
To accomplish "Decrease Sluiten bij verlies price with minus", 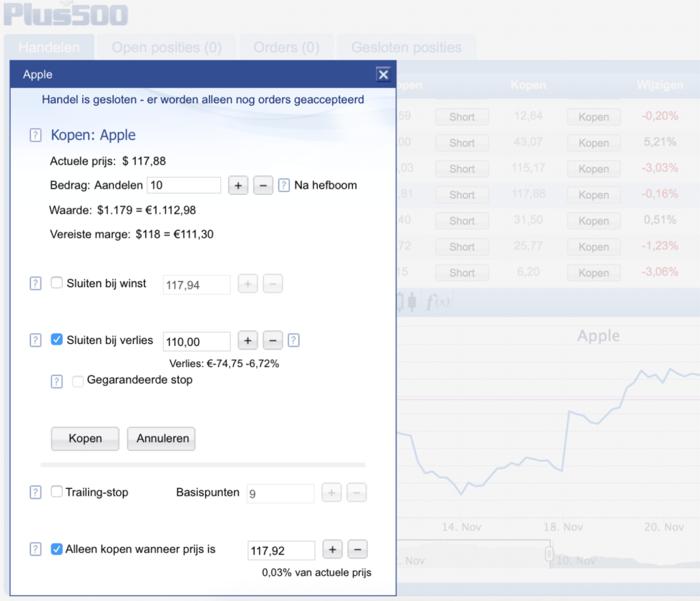I will (x=273, y=340).
